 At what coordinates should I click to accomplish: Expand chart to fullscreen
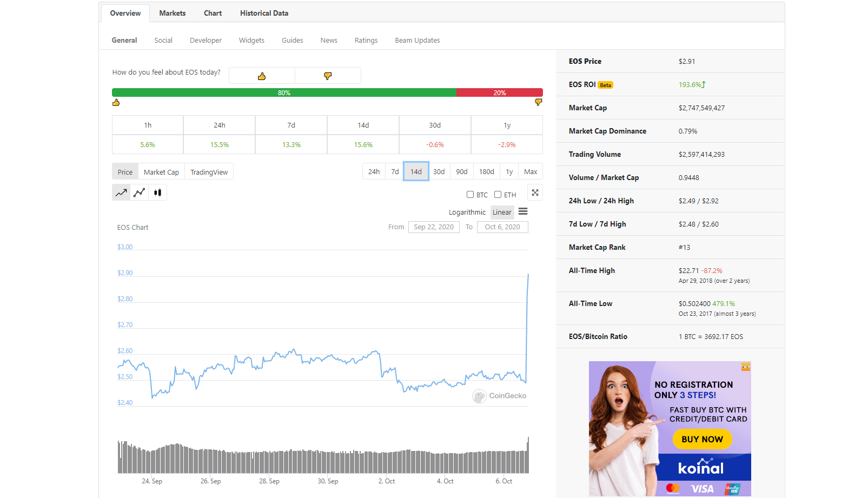[535, 192]
